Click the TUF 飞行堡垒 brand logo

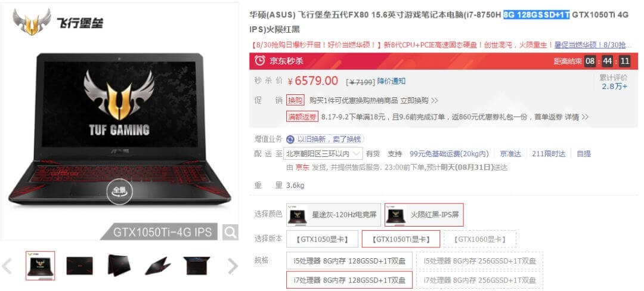click(x=57, y=21)
